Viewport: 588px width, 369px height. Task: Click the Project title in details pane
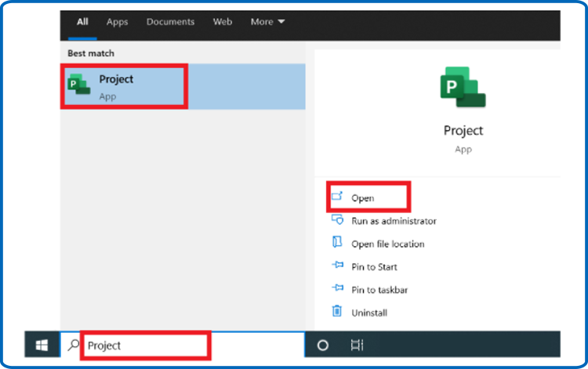pos(463,131)
